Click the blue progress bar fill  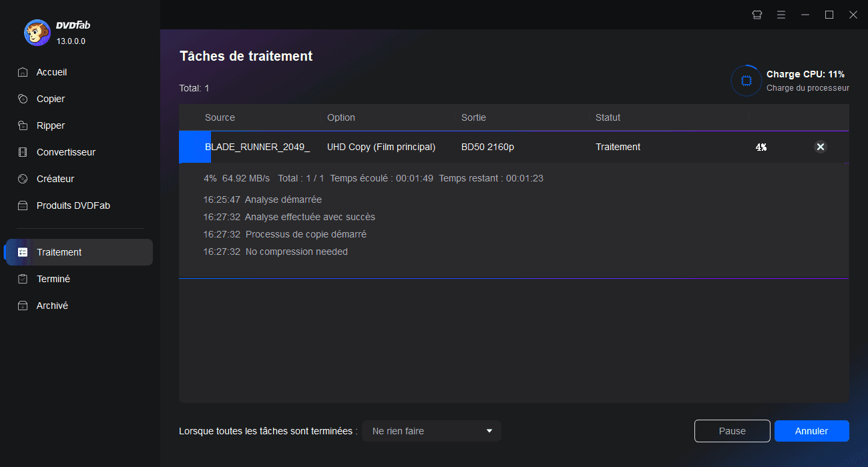(x=195, y=147)
